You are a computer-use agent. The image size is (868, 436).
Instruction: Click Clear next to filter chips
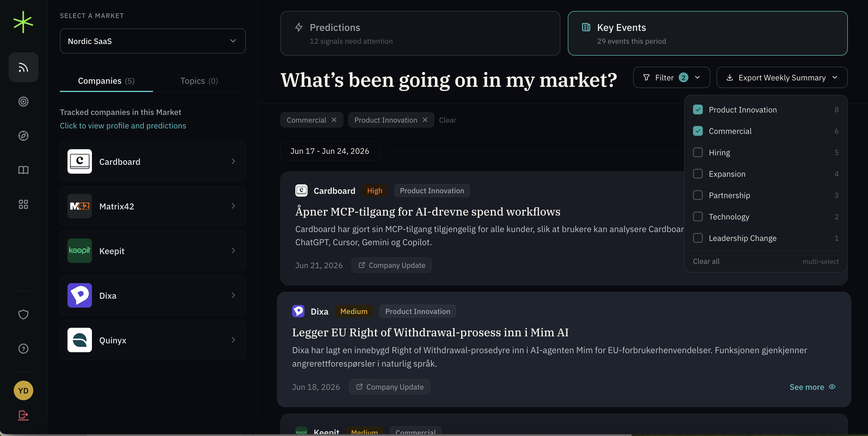coord(447,120)
